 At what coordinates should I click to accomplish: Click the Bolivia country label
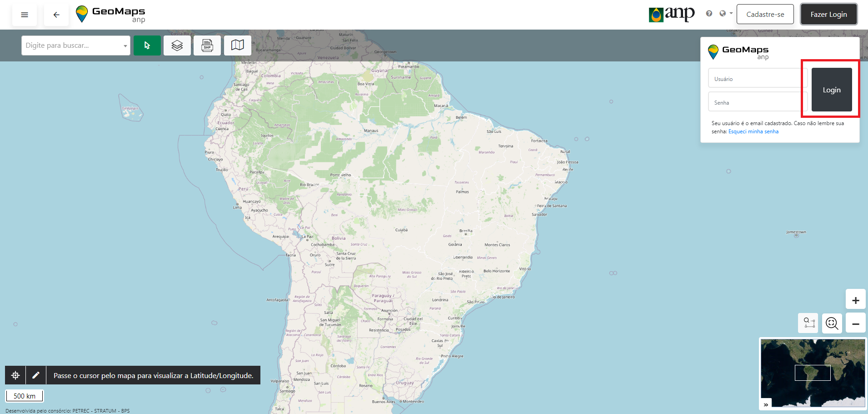coord(339,238)
